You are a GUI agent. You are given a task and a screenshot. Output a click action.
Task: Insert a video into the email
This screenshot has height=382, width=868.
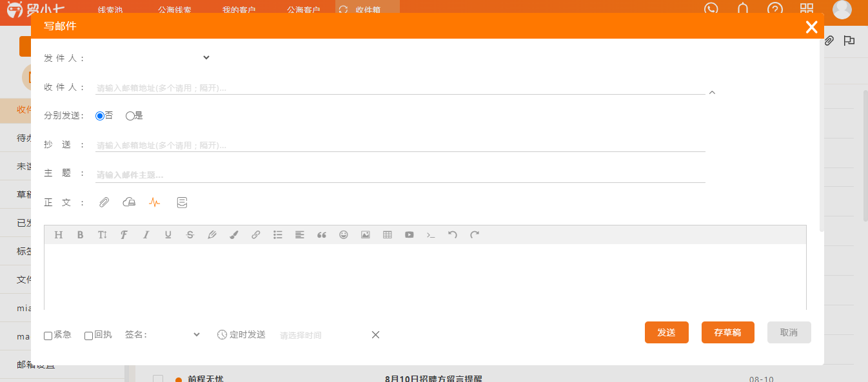[409, 235]
